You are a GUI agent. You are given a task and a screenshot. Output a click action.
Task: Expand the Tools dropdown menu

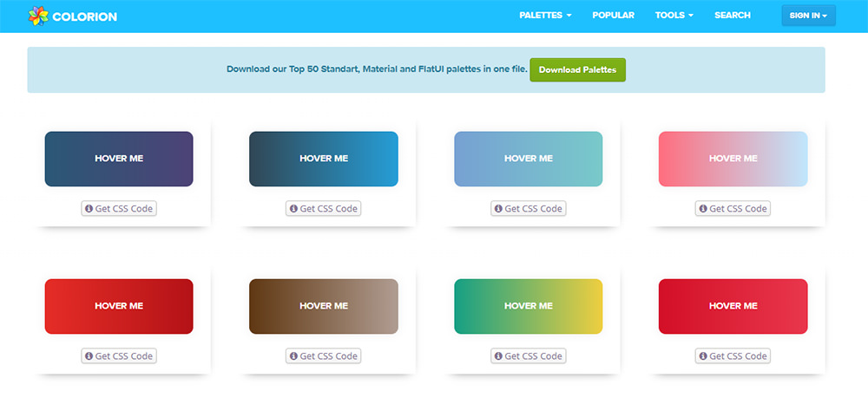674,16
